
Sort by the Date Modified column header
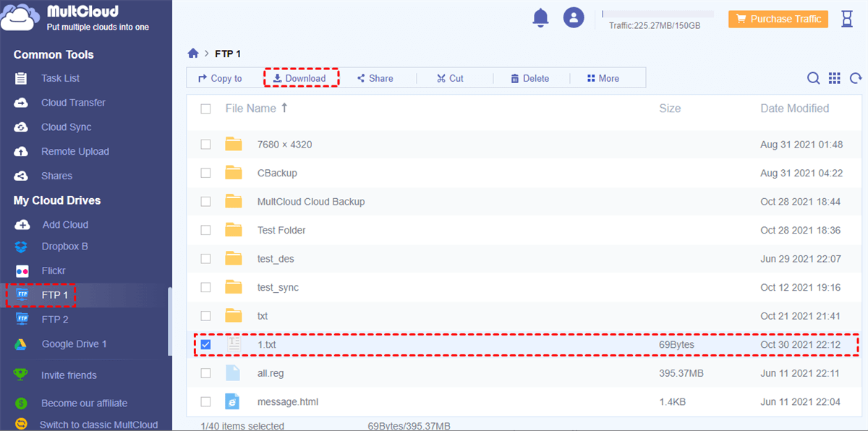[x=795, y=108]
